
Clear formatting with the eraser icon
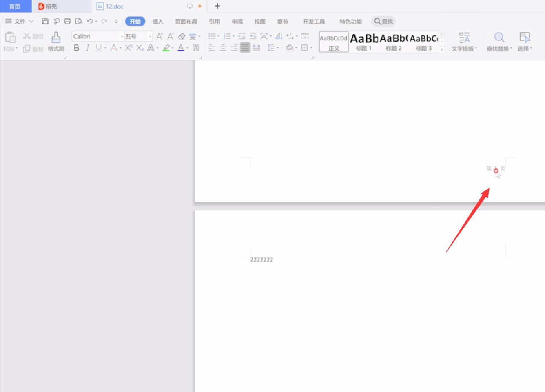click(x=182, y=36)
